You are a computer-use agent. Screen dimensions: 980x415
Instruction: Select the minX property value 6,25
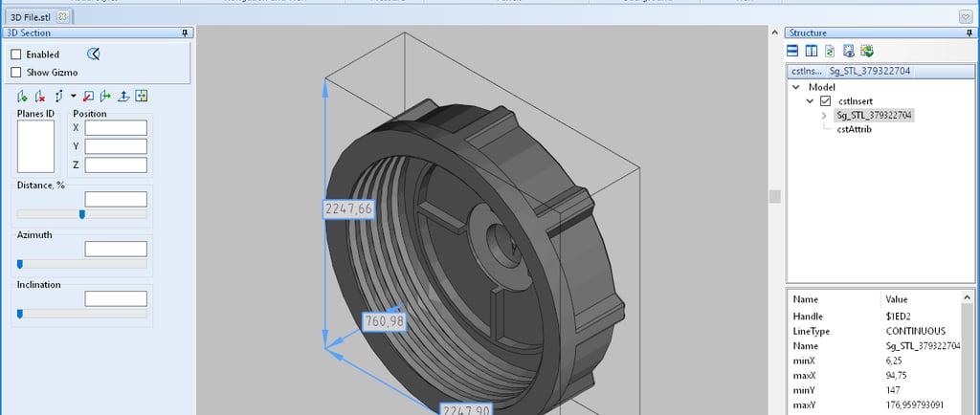(x=895, y=360)
